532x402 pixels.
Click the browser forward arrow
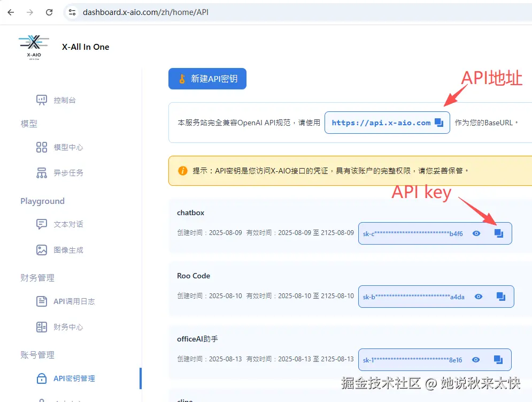30,12
